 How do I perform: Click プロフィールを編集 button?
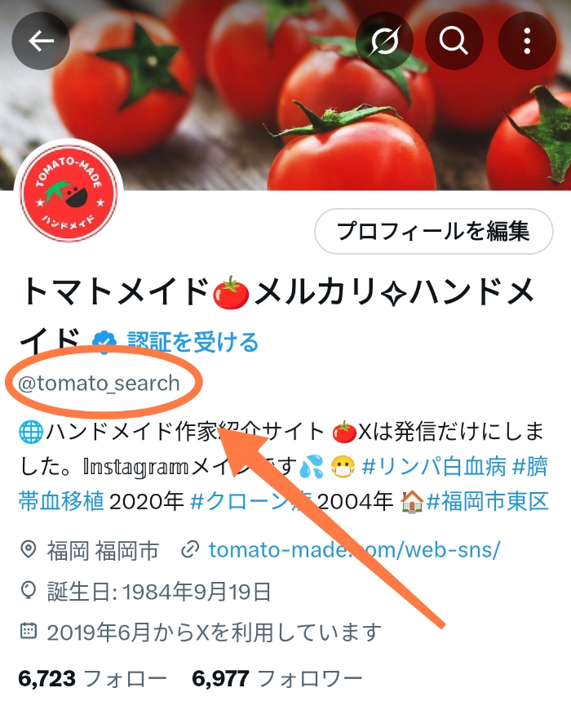coord(434,231)
